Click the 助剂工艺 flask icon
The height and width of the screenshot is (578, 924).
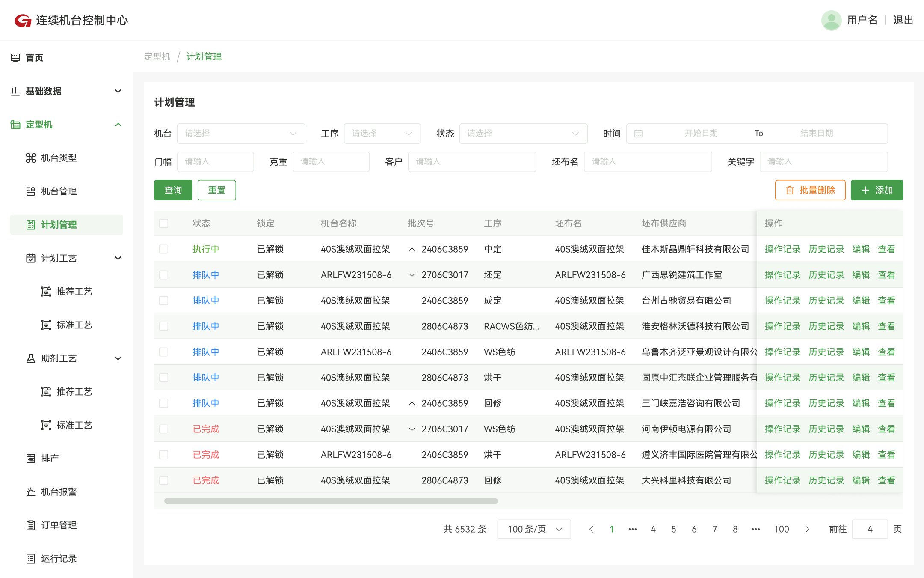[31, 358]
